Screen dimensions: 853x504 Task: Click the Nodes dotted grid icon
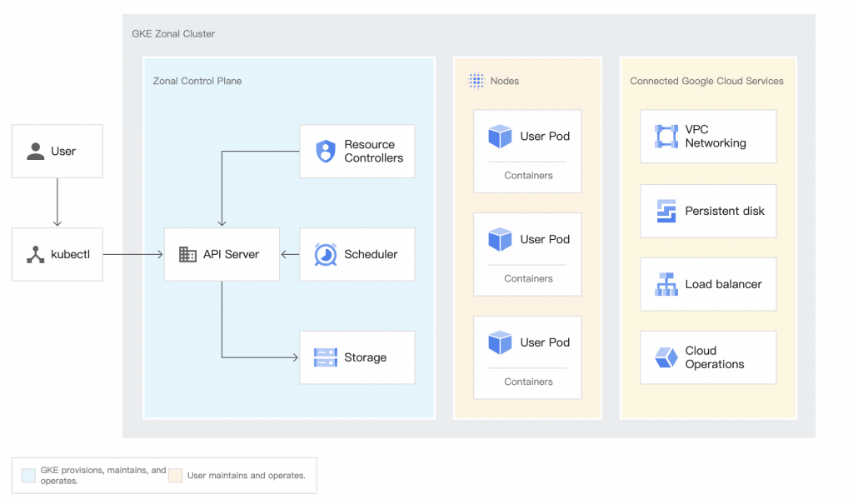click(x=476, y=81)
